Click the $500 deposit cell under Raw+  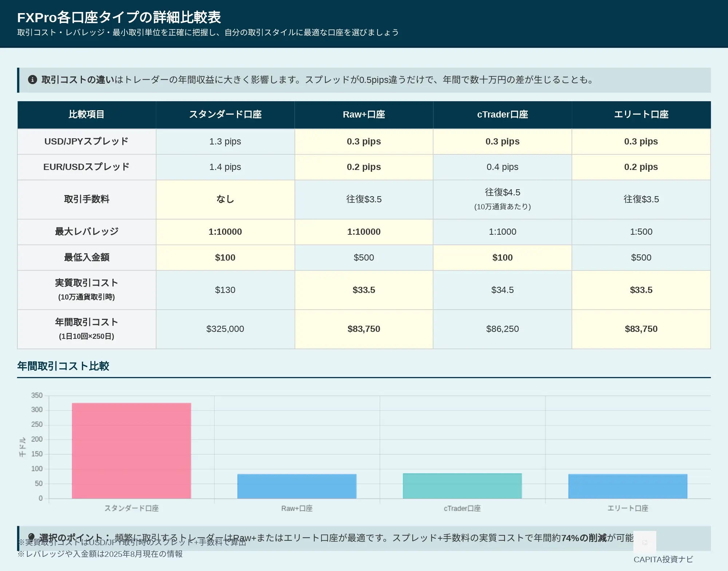click(364, 258)
